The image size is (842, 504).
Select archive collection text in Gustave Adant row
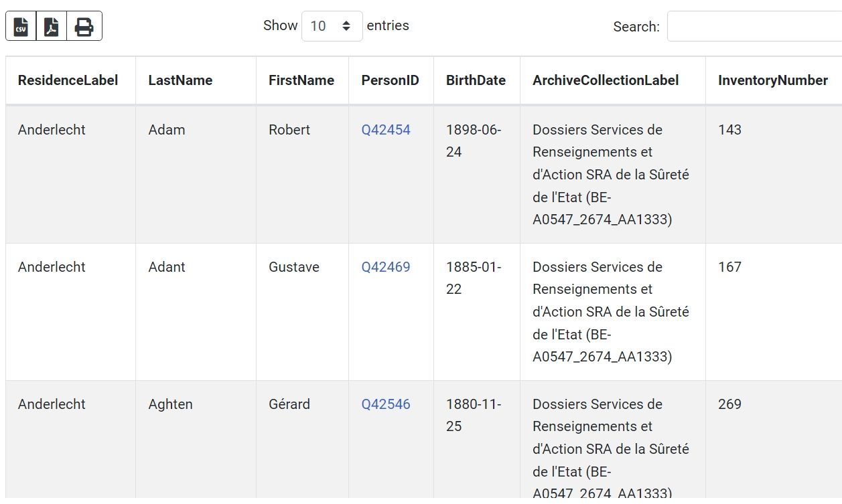click(x=611, y=312)
